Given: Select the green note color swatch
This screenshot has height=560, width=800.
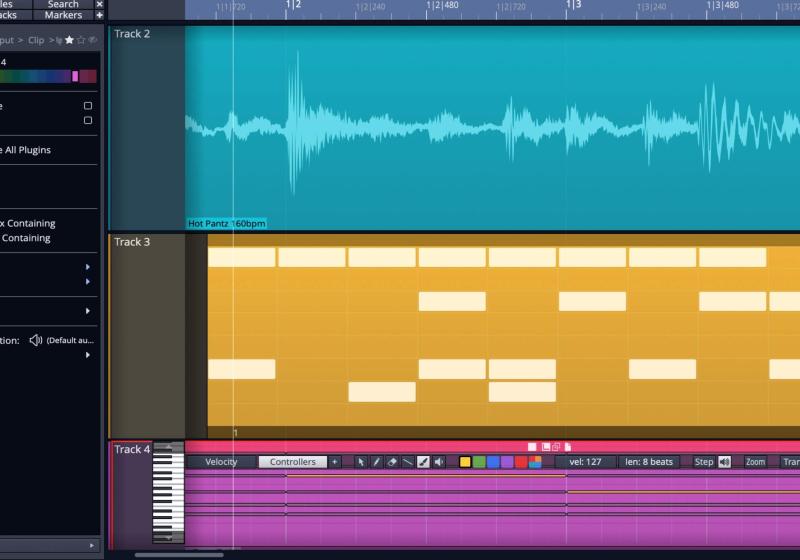Looking at the screenshot, I should 479,462.
